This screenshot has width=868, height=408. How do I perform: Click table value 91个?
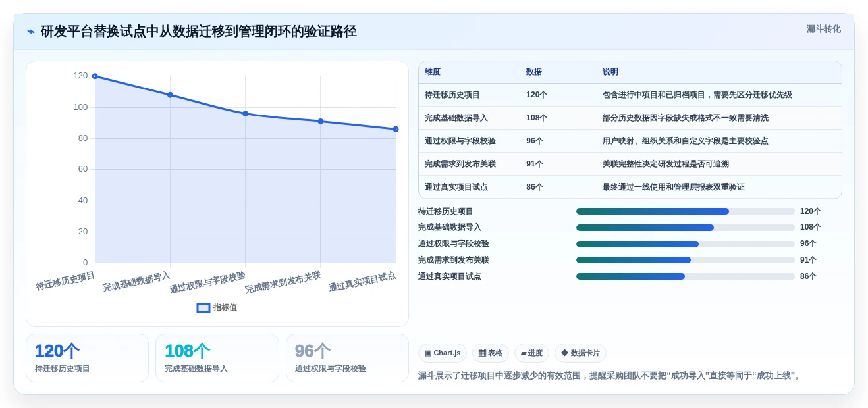tap(535, 164)
